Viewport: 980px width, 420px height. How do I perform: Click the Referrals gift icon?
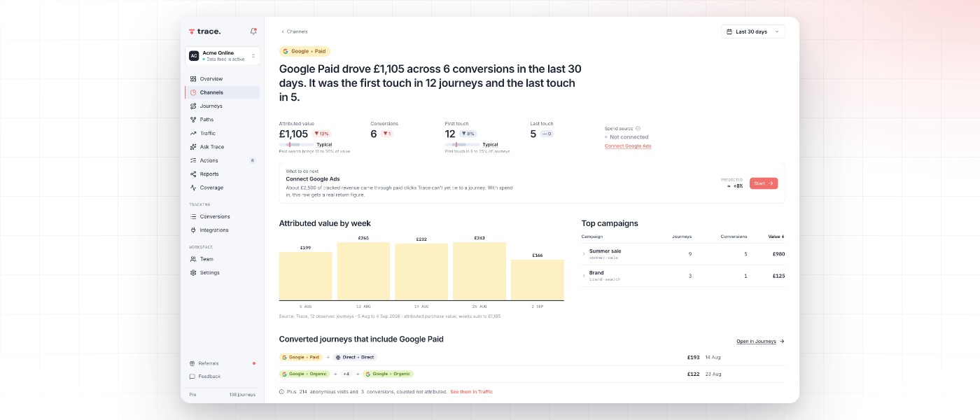point(192,363)
